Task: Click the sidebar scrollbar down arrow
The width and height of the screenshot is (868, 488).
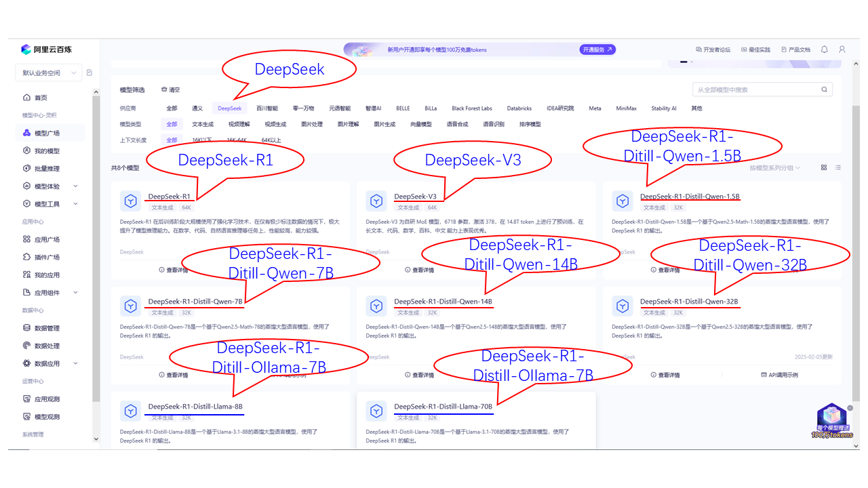Action: pyautogui.click(x=96, y=439)
